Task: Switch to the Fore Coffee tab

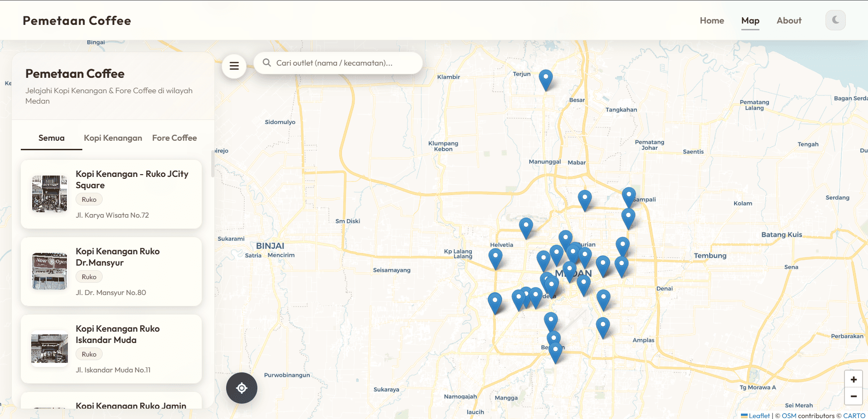Action: pos(175,138)
